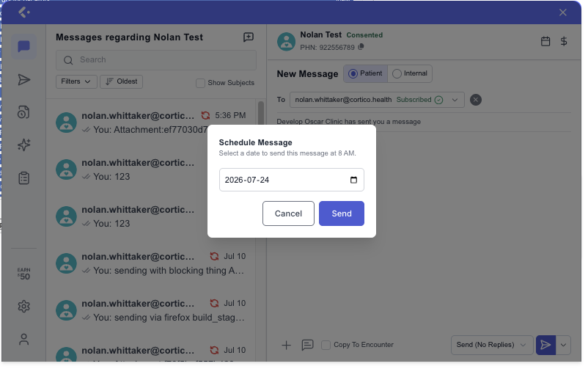Open date picker calendar icon in dialog
Image resolution: width=588 pixels, height=369 pixels.
[x=353, y=180]
